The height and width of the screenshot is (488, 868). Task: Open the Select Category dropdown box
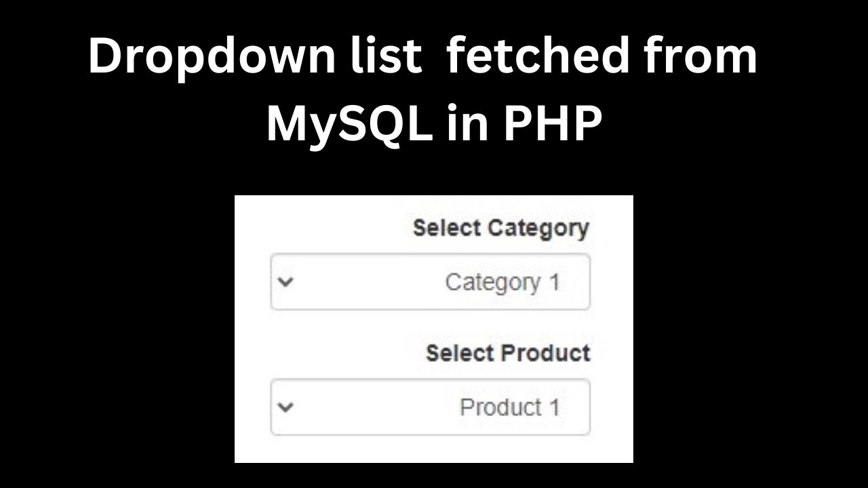[x=430, y=282]
